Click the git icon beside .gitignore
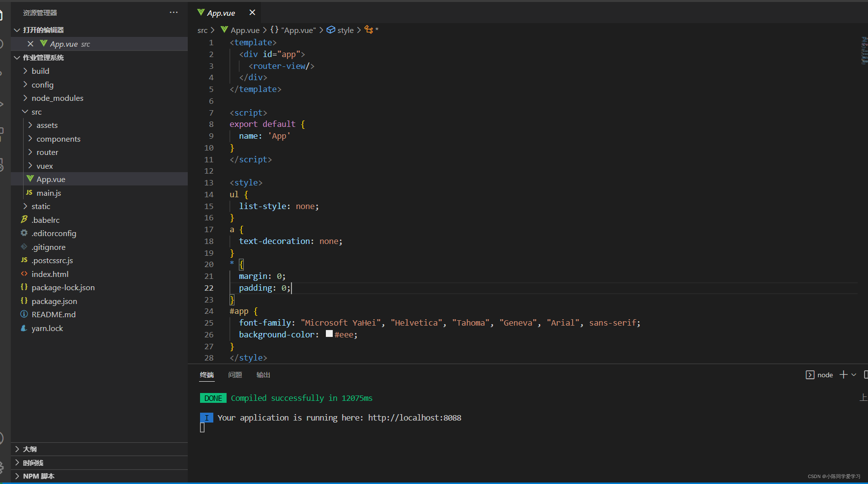 tap(24, 246)
